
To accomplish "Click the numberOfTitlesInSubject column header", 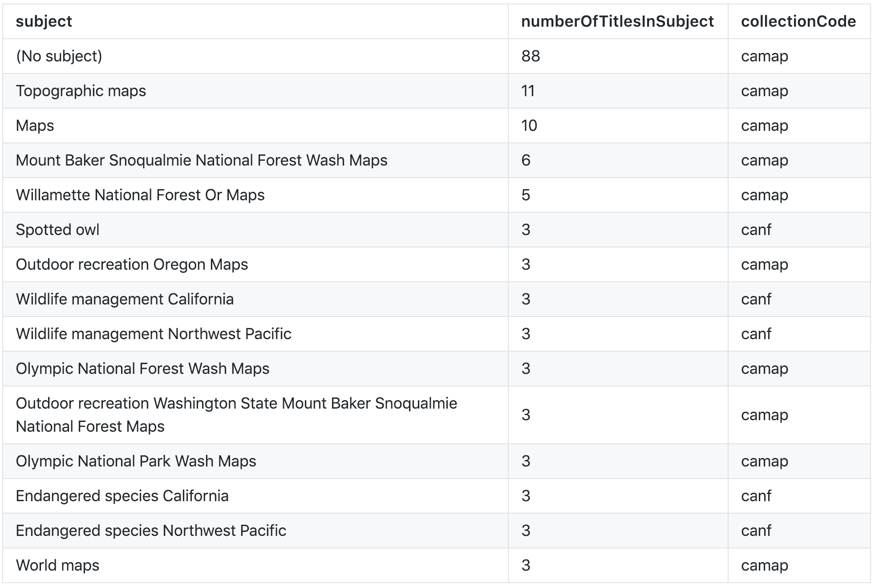I will pos(617,21).
